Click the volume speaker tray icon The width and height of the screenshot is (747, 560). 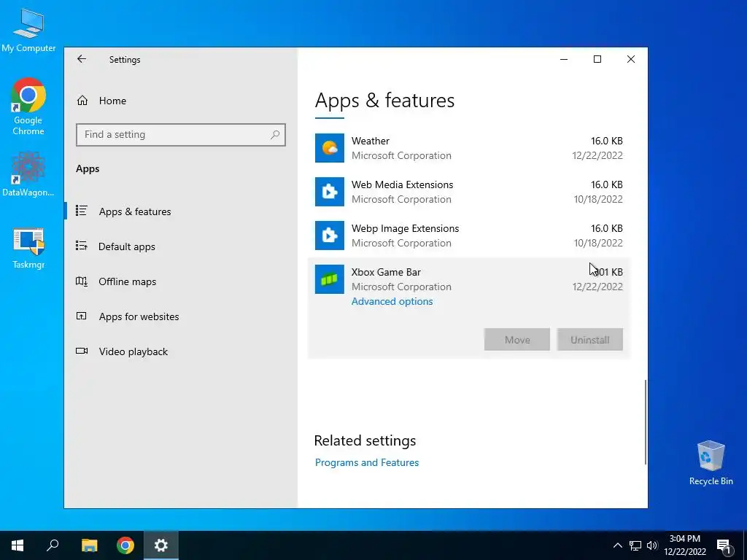(x=652, y=545)
